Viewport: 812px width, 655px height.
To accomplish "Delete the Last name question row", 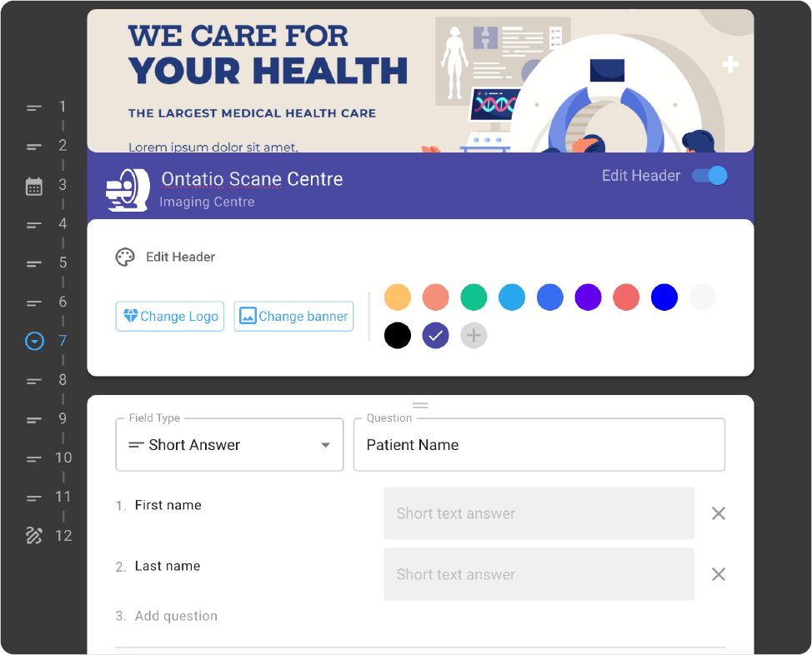I will pos(719,574).
